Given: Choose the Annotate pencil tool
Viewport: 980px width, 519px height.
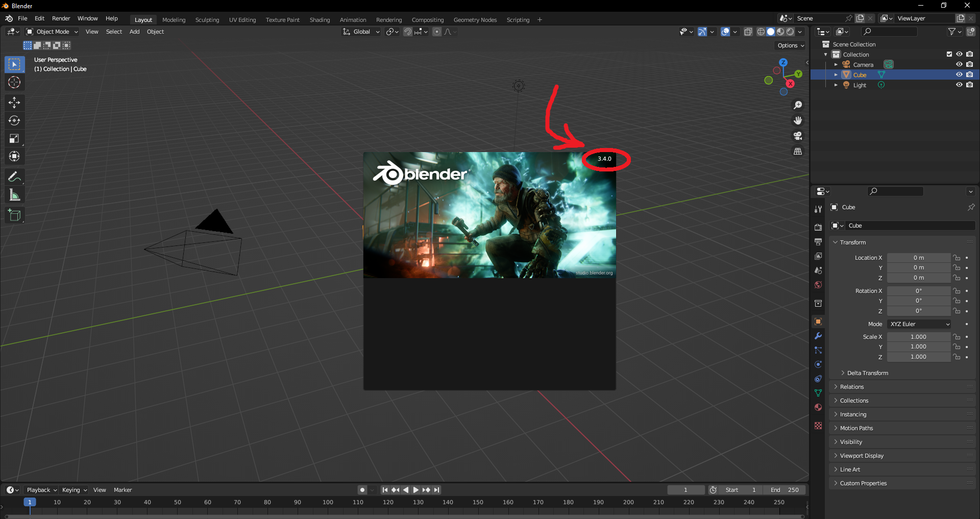Looking at the screenshot, I should (x=14, y=177).
